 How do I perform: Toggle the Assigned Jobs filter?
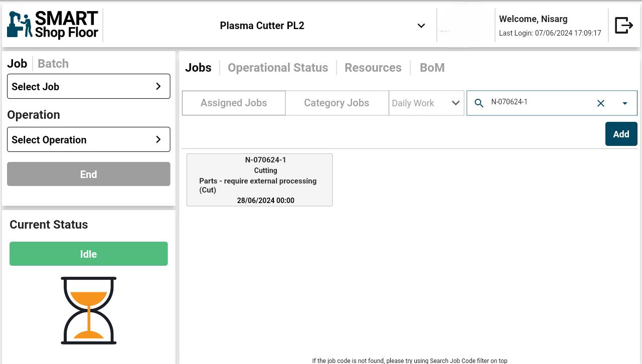(234, 103)
